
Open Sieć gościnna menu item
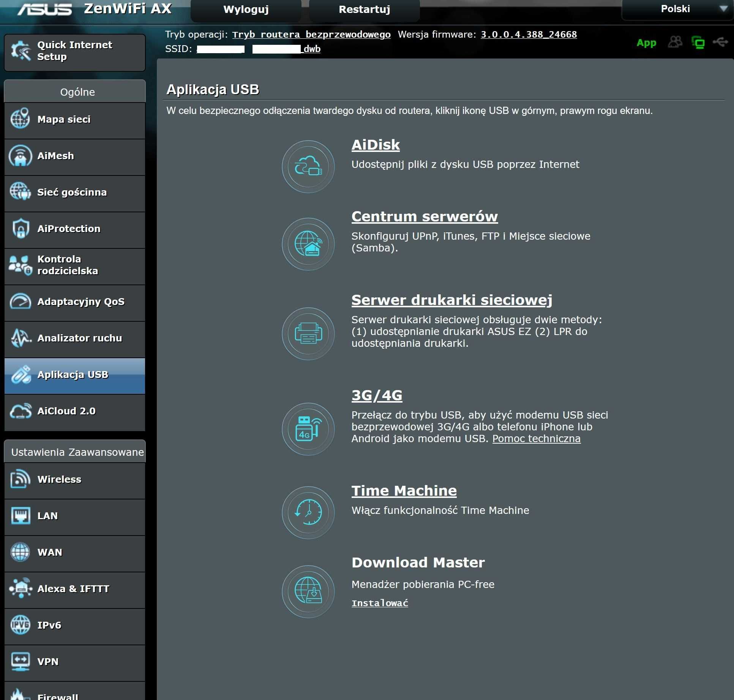[x=75, y=193]
